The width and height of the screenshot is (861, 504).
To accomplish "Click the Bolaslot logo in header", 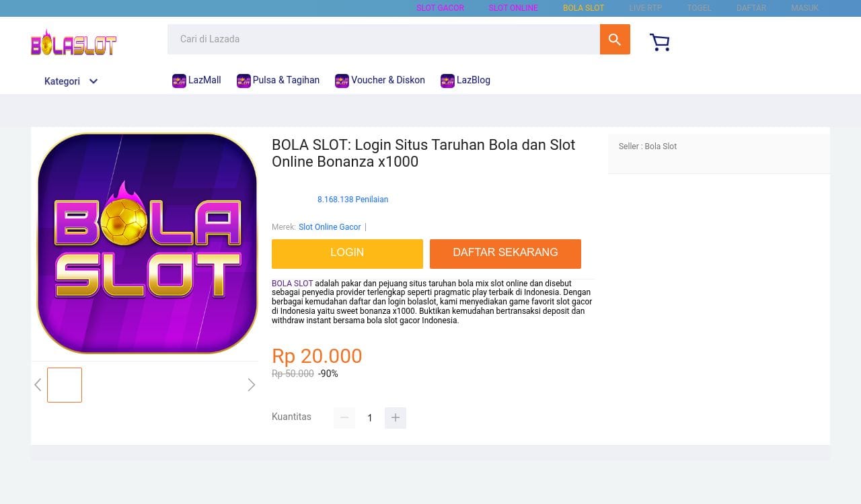I will coord(74,42).
